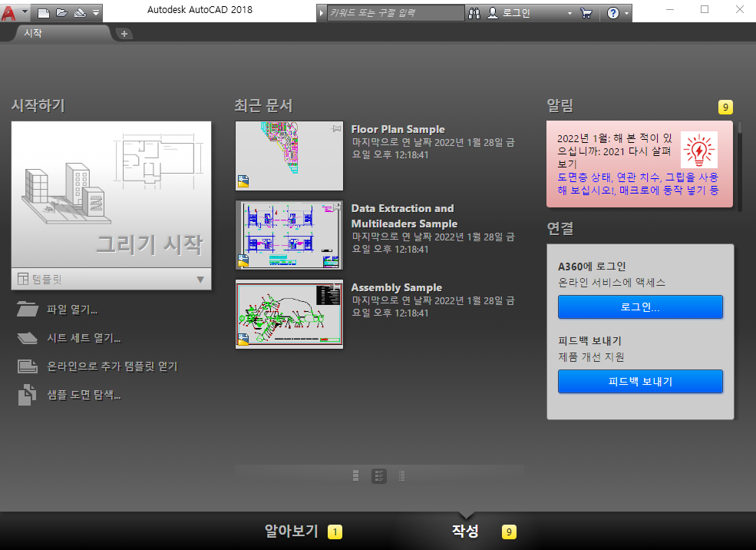Switch to the 작성 page
The width and height of the screenshot is (756, 550).
pyautogui.click(x=465, y=532)
